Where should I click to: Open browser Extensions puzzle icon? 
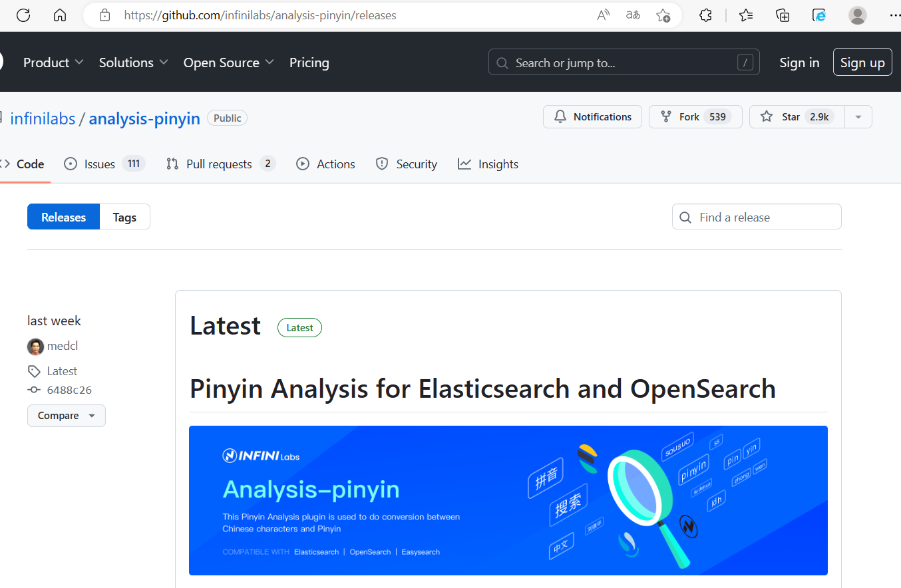706,15
